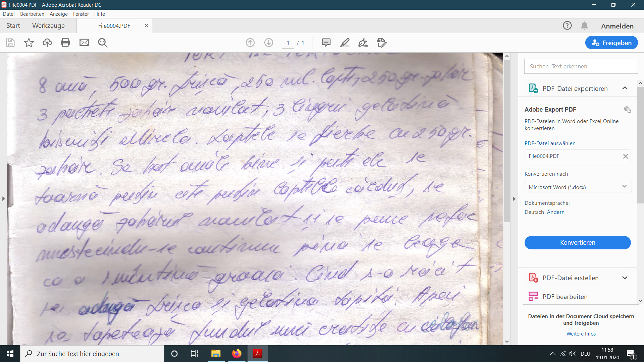
Task: Go to previous page arrow
Action: click(x=250, y=43)
